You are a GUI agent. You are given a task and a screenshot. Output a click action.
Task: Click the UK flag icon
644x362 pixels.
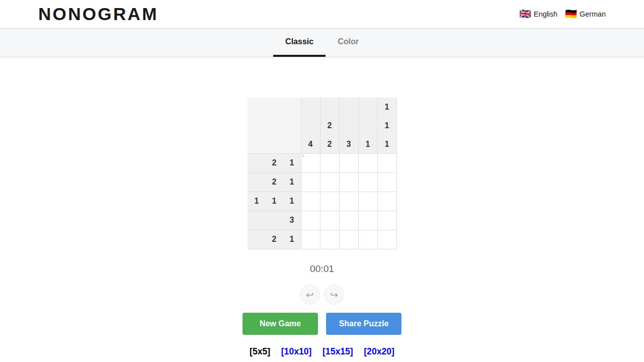coord(525,14)
